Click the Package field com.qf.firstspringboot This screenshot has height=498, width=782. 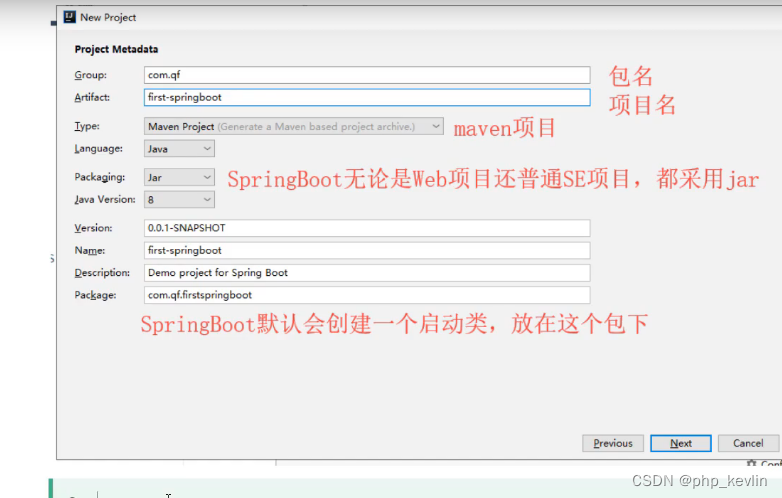pos(367,295)
